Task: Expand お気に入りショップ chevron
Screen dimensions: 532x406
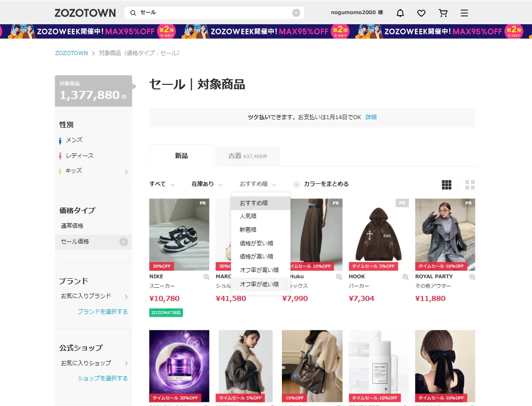Action: pyautogui.click(x=126, y=363)
